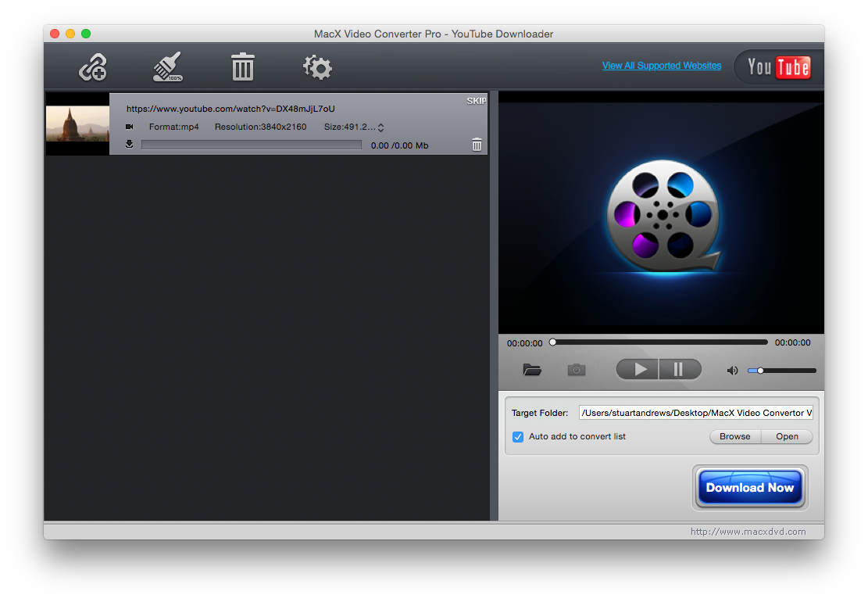Viewport: 868px width, 602px height.
Task: Click the Open button
Action: tap(787, 436)
